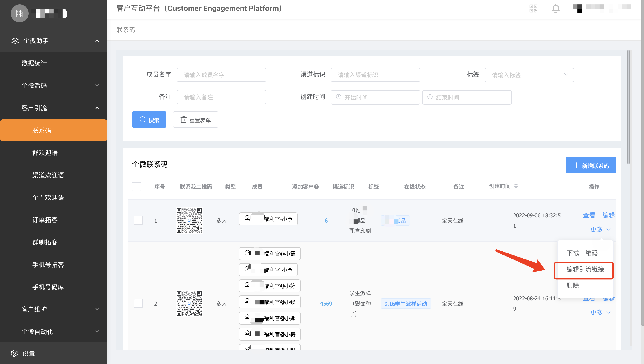The image size is (644, 364).
Task: Open 更多 dropdown in row 2
Action: tap(600, 312)
